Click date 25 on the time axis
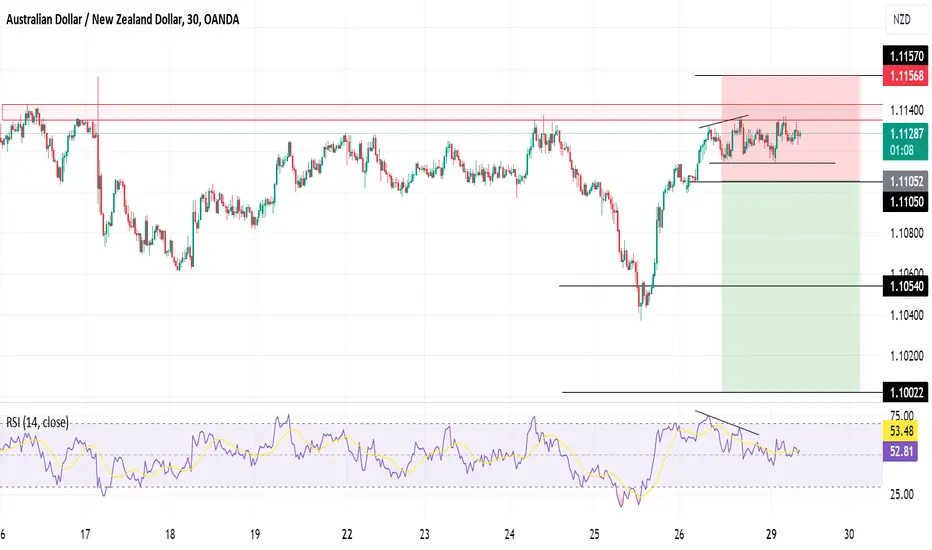The height and width of the screenshot is (550, 932). coord(594,534)
